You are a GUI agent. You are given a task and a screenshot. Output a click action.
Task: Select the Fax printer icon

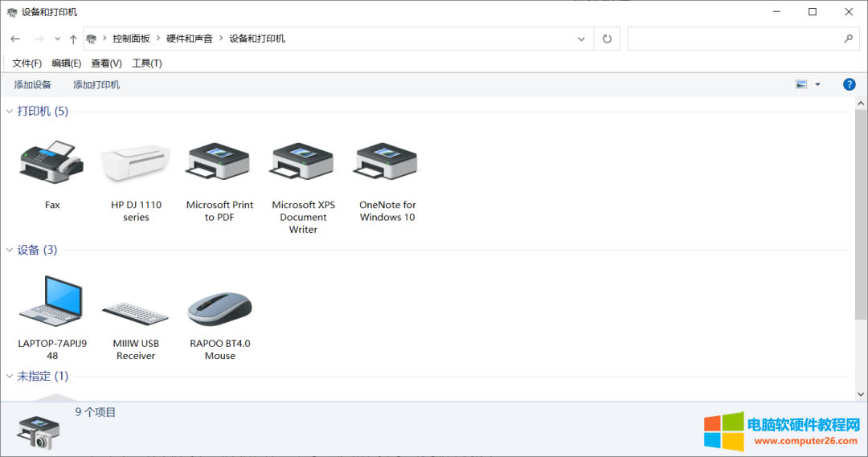pos(51,161)
